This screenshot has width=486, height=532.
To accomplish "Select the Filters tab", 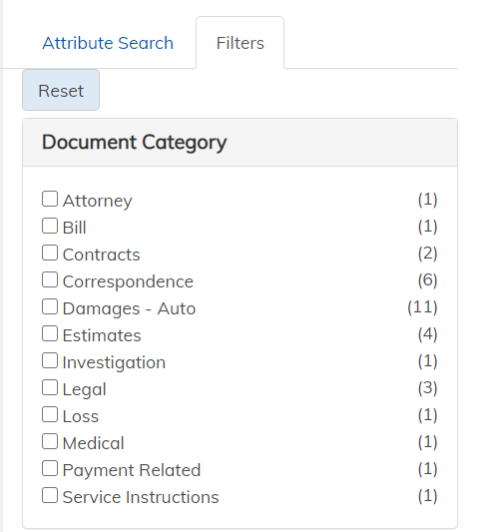I will pyautogui.click(x=240, y=43).
